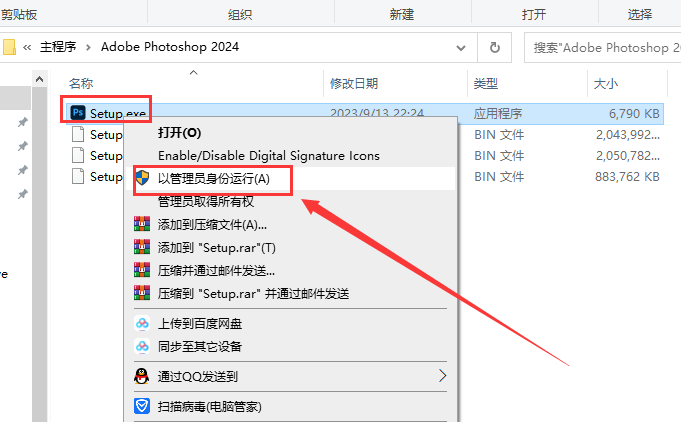Choose 扫描病毒(电脑管家) entry

coord(210,406)
